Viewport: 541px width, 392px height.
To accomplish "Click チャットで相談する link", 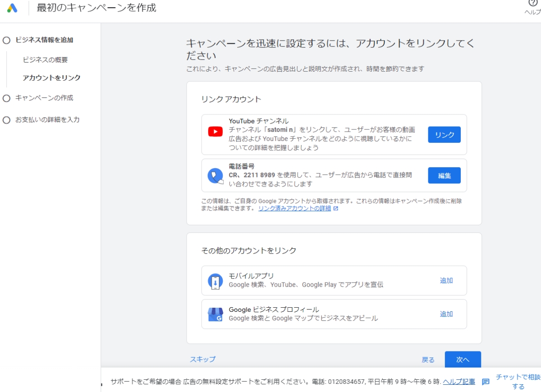I will coord(518,382).
